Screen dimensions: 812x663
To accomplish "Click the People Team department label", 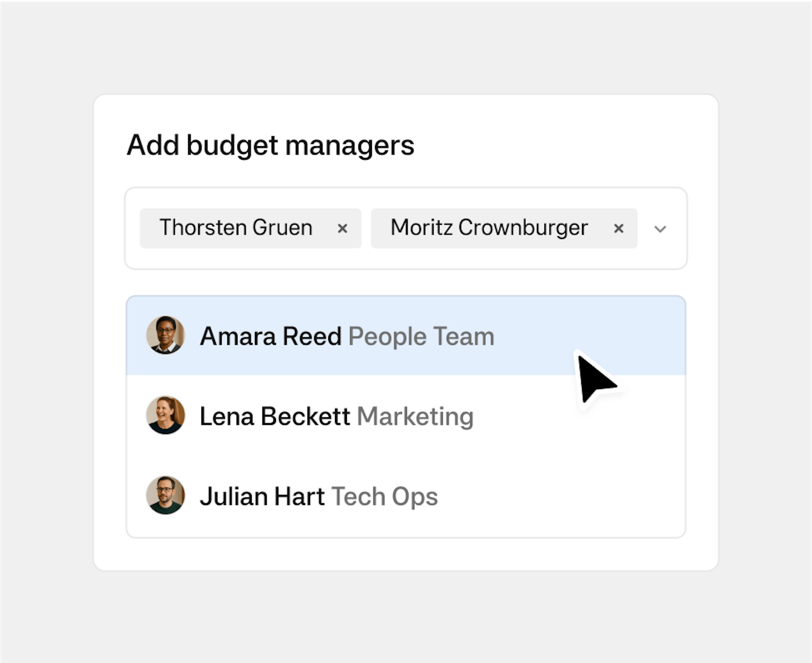I will 421,336.
